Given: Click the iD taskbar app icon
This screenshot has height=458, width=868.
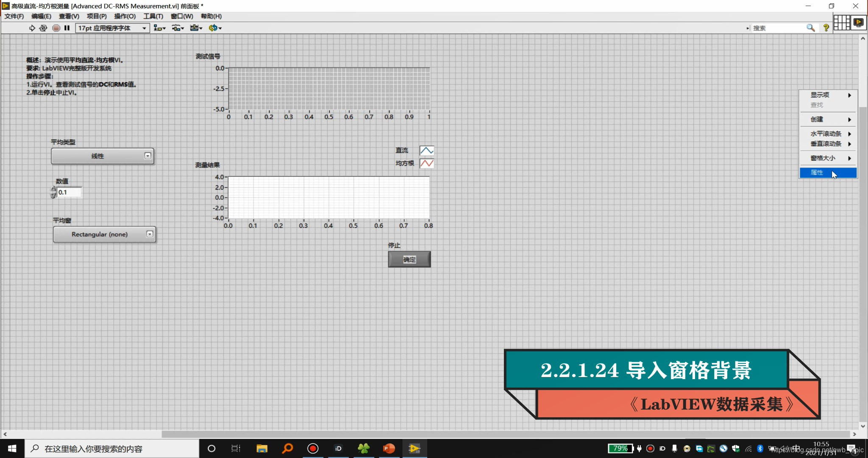Looking at the screenshot, I should (x=338, y=449).
